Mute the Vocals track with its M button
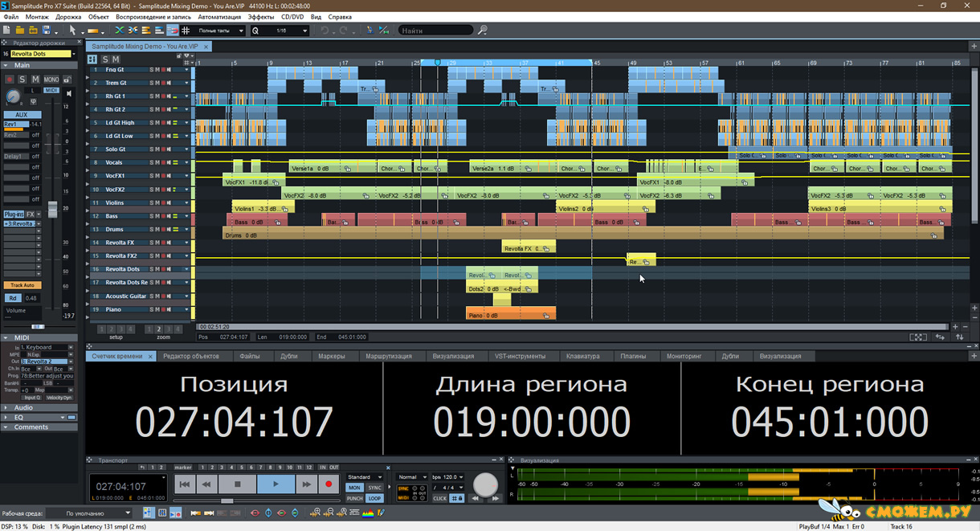The width and height of the screenshot is (980, 531). click(158, 163)
